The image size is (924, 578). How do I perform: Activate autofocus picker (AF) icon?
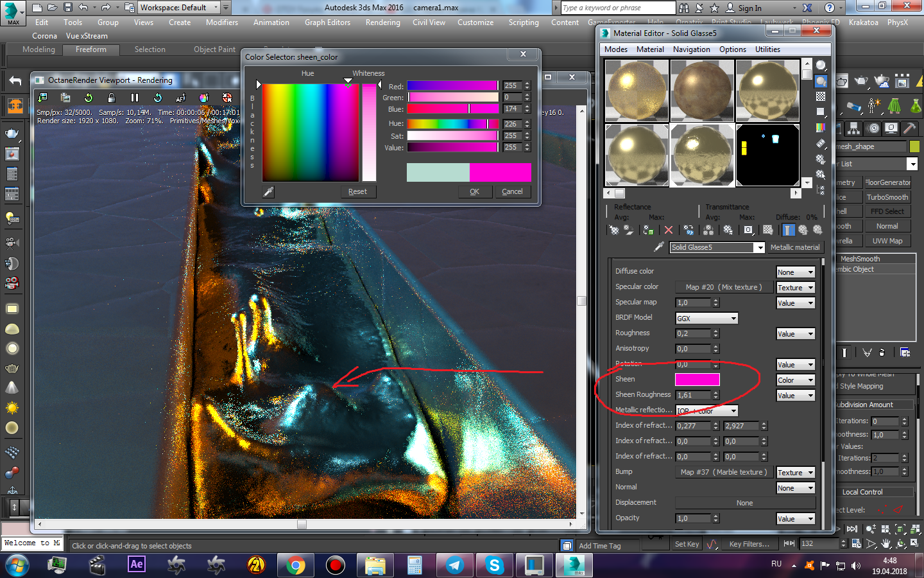(x=181, y=98)
